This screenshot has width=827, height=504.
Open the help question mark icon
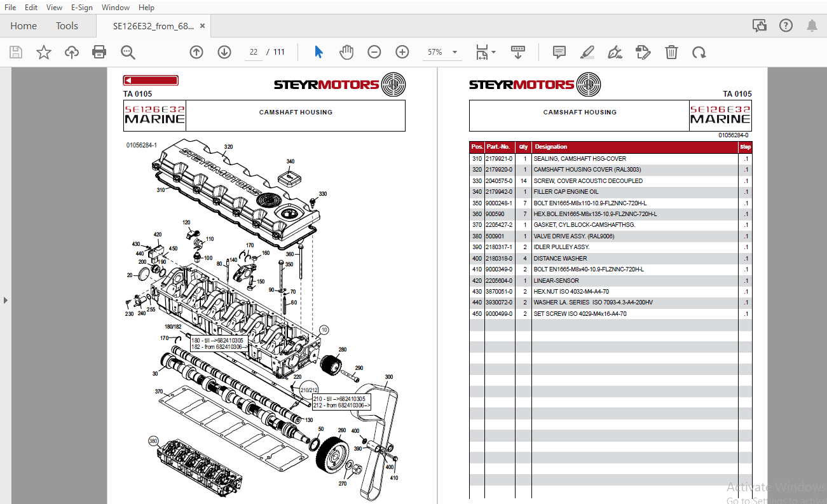point(786,25)
